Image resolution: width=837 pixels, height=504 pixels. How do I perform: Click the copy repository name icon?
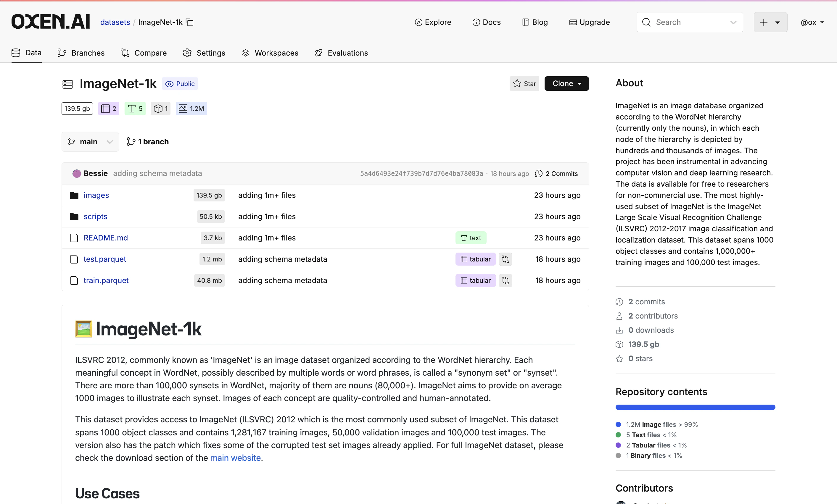pyautogui.click(x=190, y=22)
